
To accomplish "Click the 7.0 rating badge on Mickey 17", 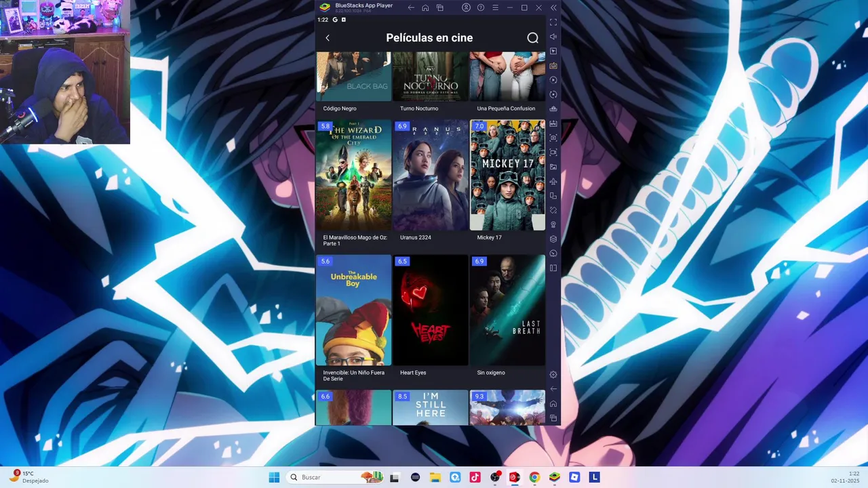I will coord(479,126).
